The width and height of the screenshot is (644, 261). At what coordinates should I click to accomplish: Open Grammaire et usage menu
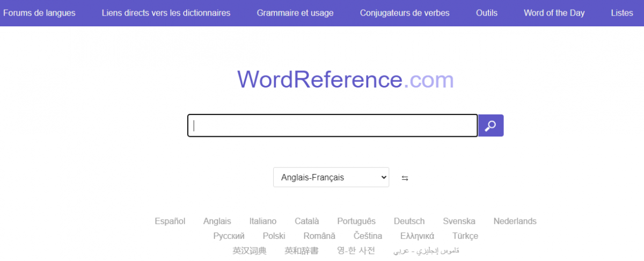tap(295, 13)
